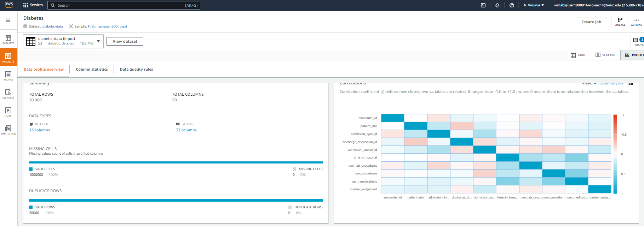
Task: Click the TOTAL COLUMNS value 50
Action: click(174, 100)
